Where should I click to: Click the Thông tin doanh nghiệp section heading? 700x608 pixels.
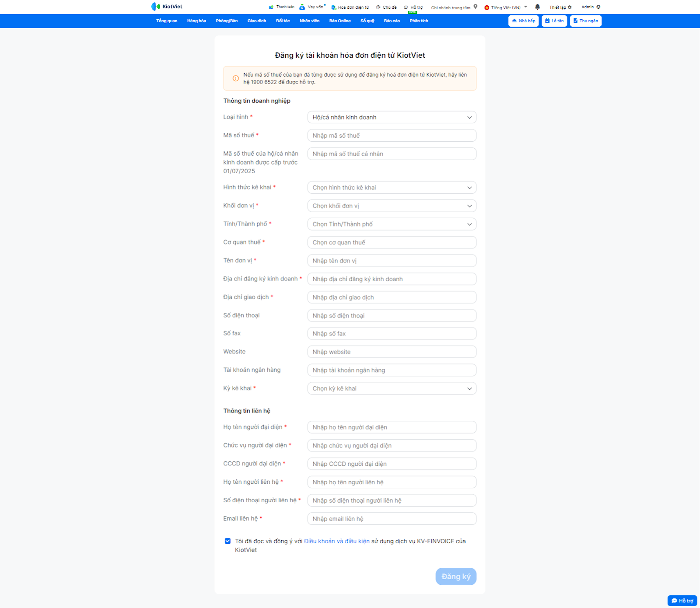click(257, 101)
